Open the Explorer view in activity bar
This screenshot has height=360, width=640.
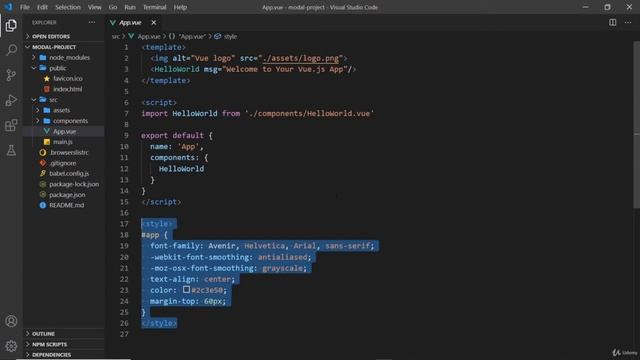point(11,25)
